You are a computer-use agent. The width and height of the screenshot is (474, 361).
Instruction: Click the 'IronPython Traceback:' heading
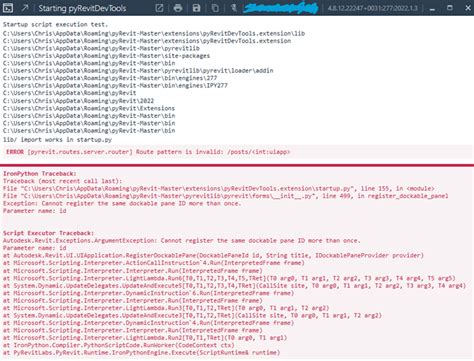pos(40,174)
